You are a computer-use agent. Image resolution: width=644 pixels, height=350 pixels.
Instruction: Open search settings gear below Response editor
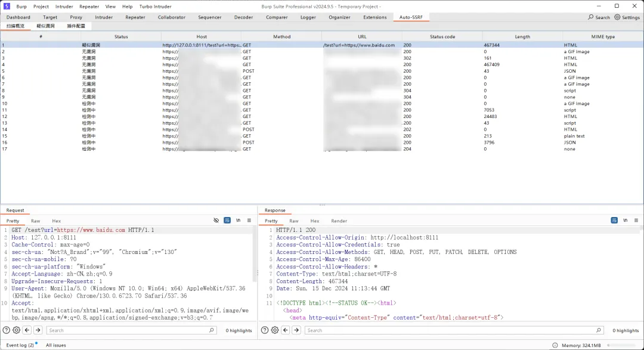(x=275, y=330)
